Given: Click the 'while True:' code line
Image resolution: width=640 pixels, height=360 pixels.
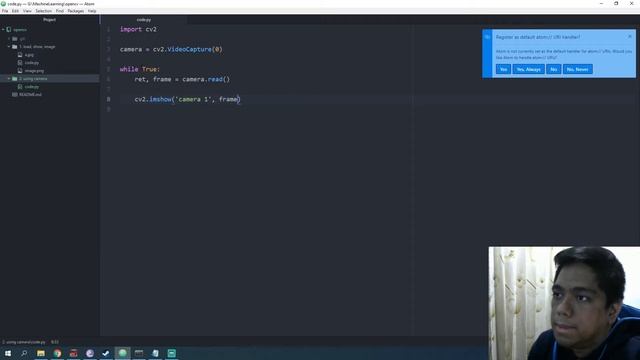Looking at the screenshot, I should pyautogui.click(x=140, y=69).
